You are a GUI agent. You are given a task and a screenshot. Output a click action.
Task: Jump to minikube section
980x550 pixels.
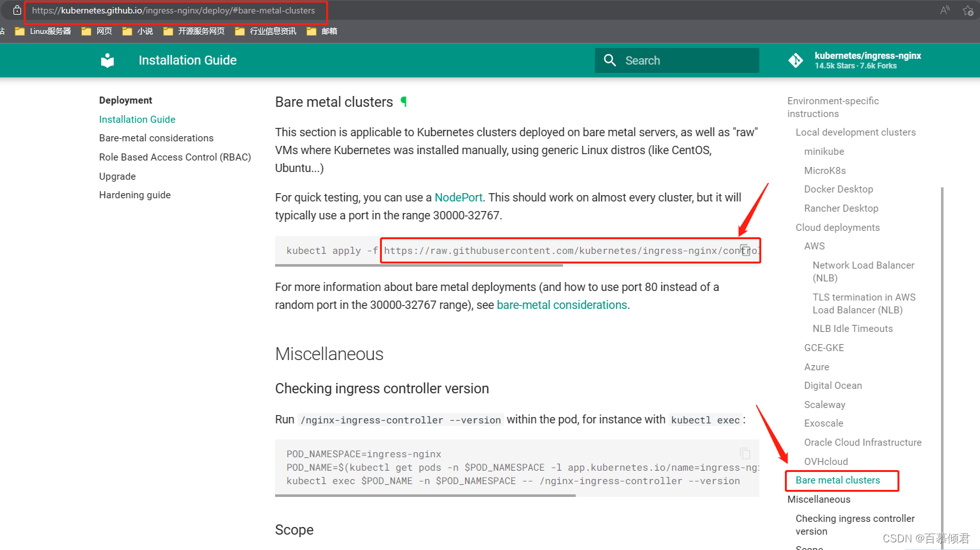[x=824, y=152]
